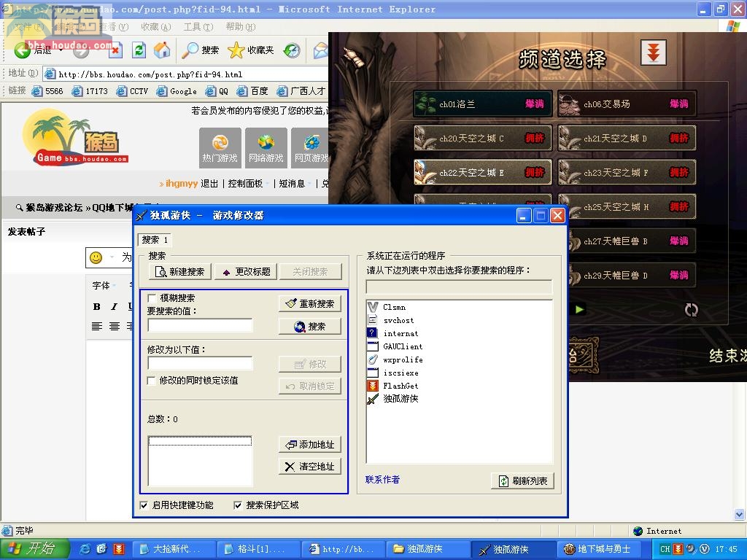Open 工具(T) menu in Internet Explorer
747x560 pixels.
[x=198, y=27]
